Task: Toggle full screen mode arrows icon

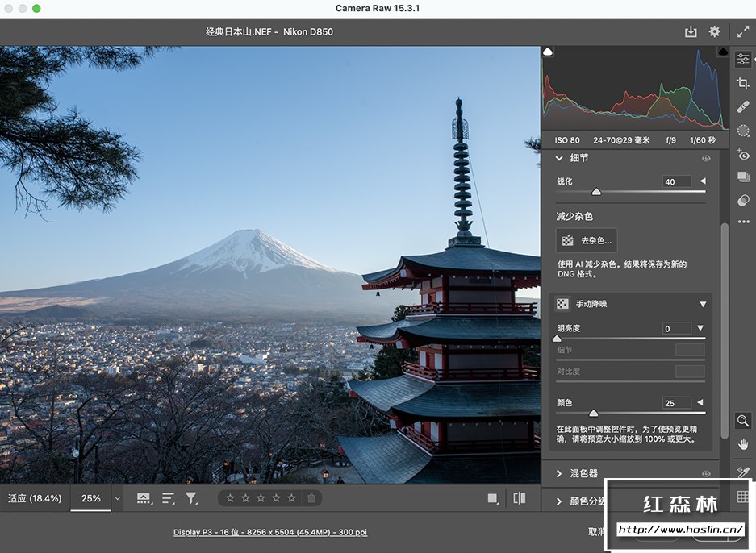Action: 743,32
